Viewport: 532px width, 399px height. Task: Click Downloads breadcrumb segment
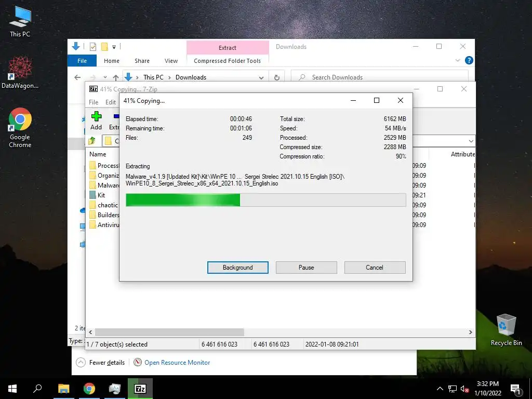(x=191, y=77)
